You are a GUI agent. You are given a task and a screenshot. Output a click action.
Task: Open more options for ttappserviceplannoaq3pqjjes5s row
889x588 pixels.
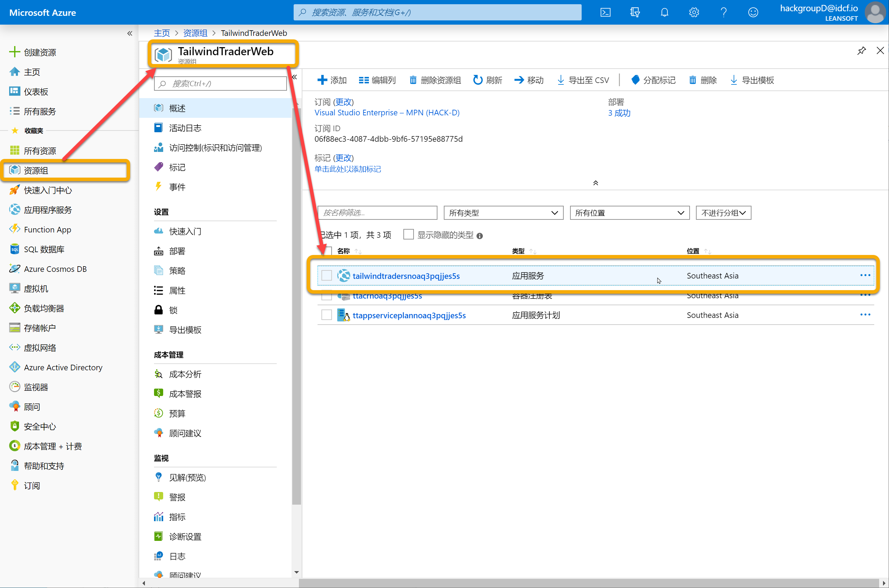tap(865, 314)
